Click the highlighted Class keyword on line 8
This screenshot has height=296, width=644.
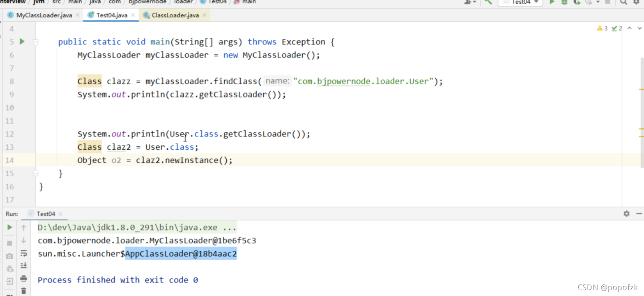[x=90, y=81]
